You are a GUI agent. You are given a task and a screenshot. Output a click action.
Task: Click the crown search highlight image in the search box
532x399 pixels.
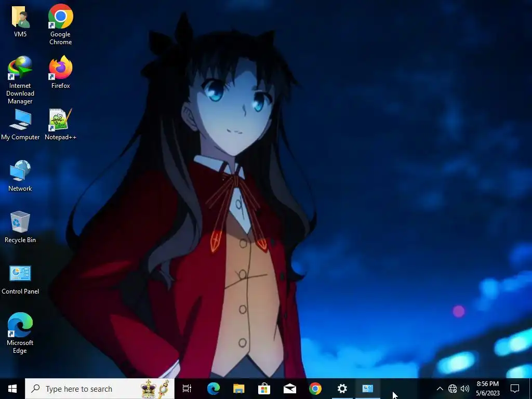(x=155, y=389)
